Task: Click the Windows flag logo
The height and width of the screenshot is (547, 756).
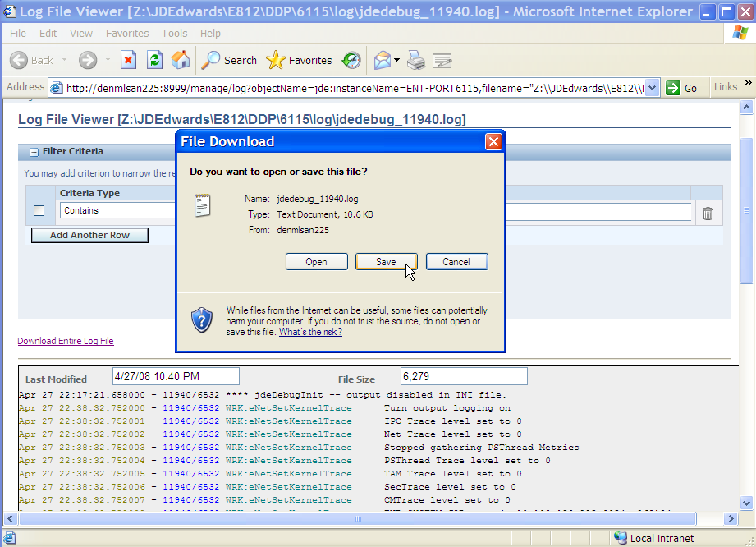Action: (x=740, y=33)
